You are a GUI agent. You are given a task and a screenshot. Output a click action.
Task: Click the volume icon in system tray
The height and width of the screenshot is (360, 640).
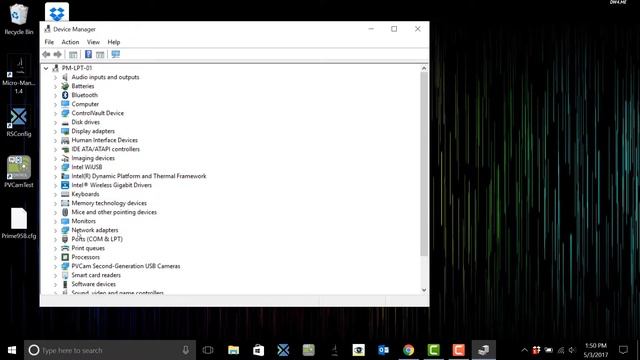pos(572,350)
